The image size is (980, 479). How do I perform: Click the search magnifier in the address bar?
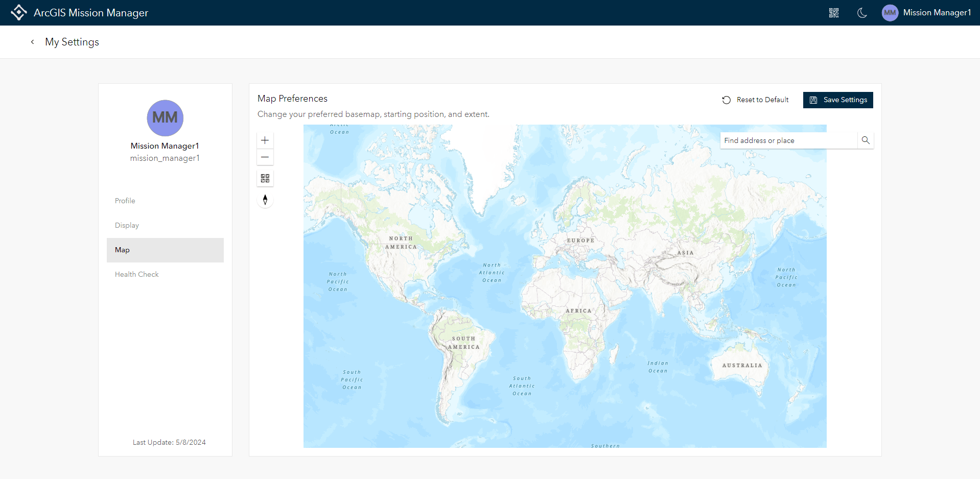[865, 140]
